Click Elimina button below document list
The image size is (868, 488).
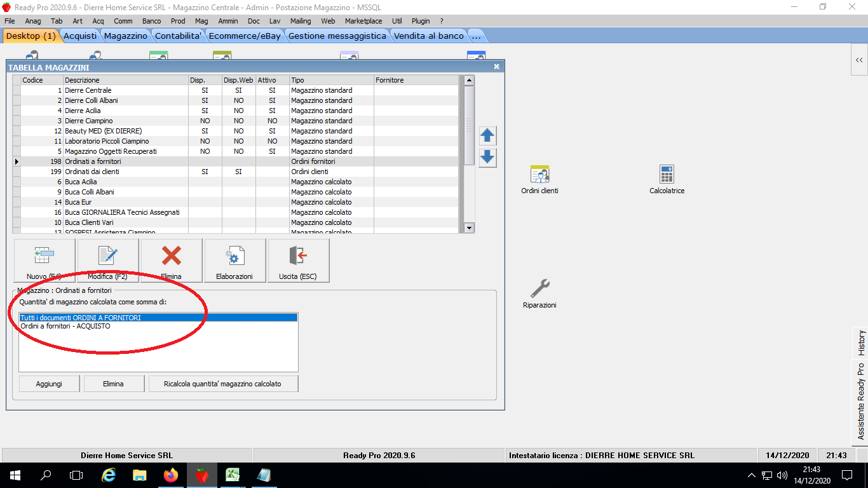tap(114, 384)
